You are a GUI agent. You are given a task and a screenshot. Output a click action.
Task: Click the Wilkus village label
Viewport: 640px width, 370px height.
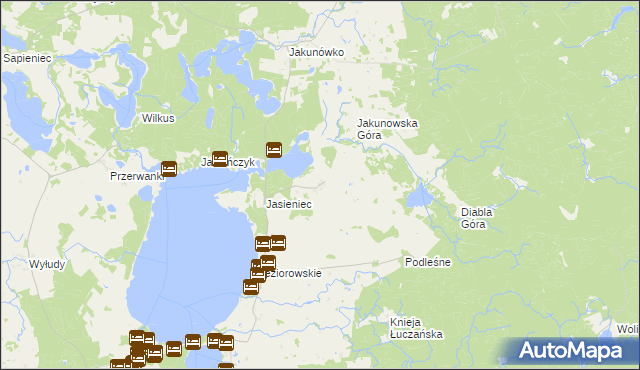click(158, 118)
